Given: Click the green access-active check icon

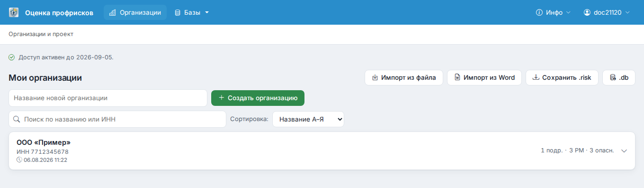Looking at the screenshot, I should point(12,57).
